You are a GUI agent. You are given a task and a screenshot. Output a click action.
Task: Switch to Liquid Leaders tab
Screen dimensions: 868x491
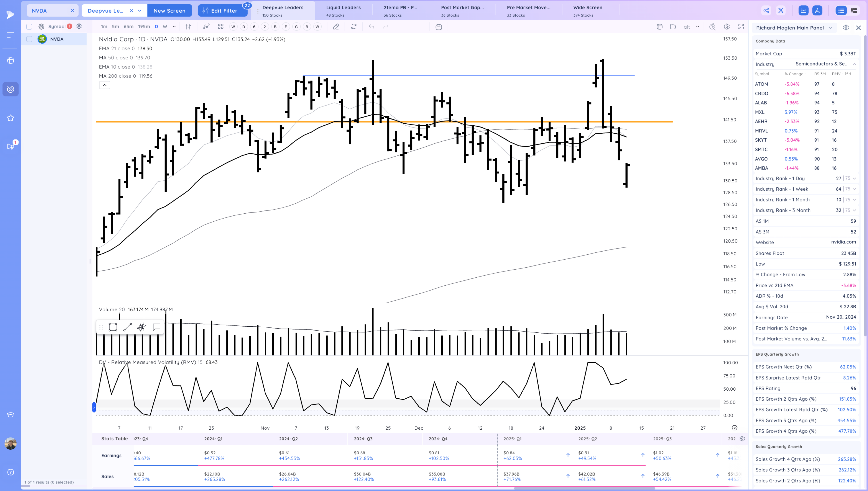(344, 11)
